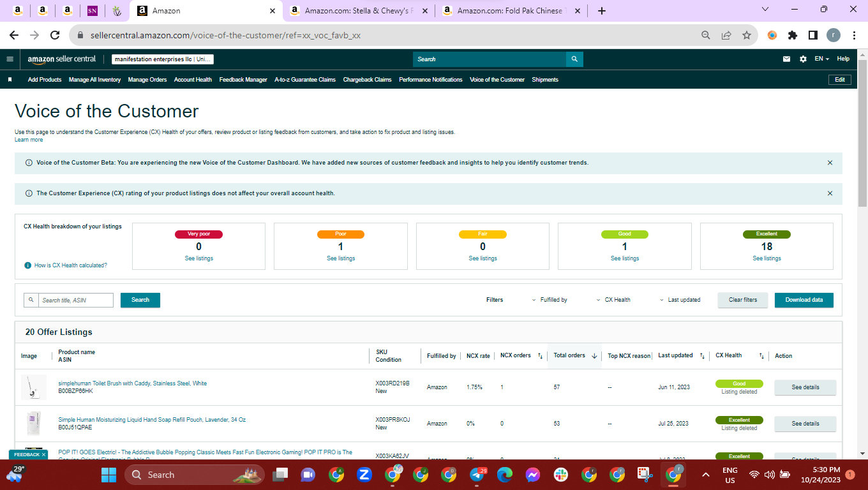The image size is (868, 490).
Task: Open a new browser tab
Action: click(x=602, y=11)
